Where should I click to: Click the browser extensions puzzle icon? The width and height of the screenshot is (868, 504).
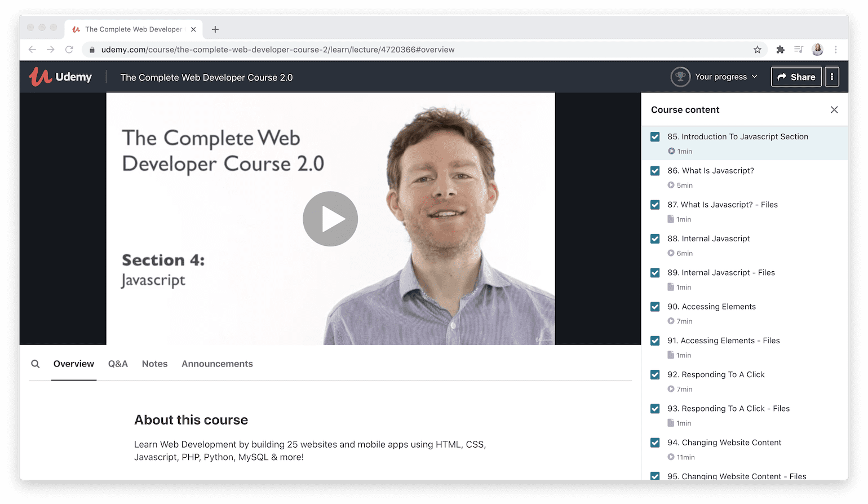tap(780, 50)
